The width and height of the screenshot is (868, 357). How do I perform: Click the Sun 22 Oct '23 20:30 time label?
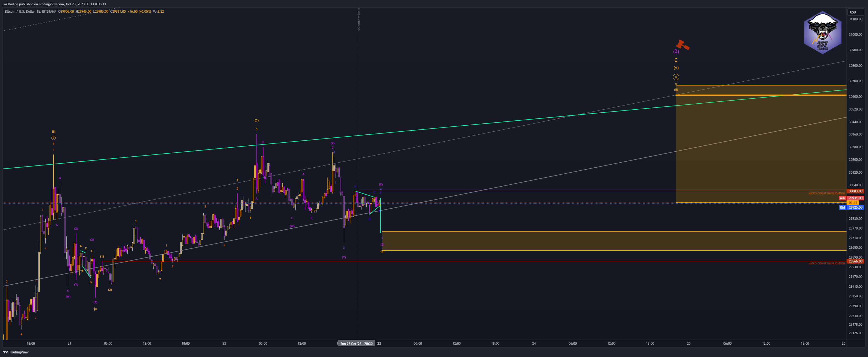point(356,344)
